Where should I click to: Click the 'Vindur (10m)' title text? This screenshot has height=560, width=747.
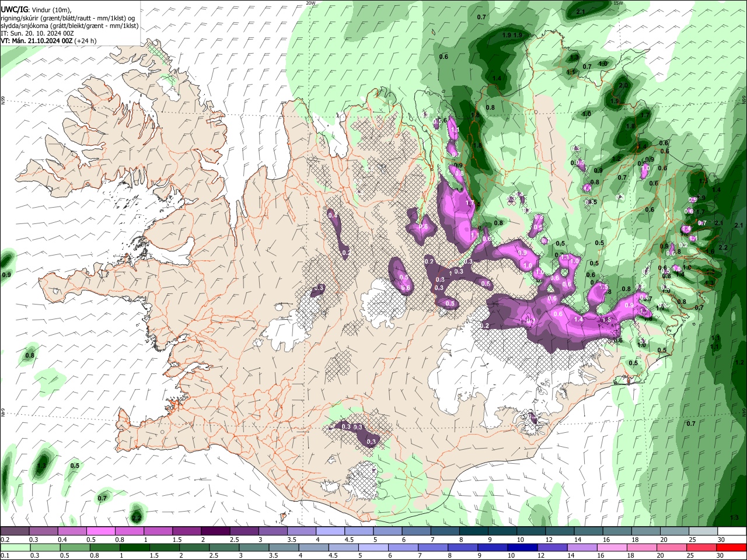52,10
